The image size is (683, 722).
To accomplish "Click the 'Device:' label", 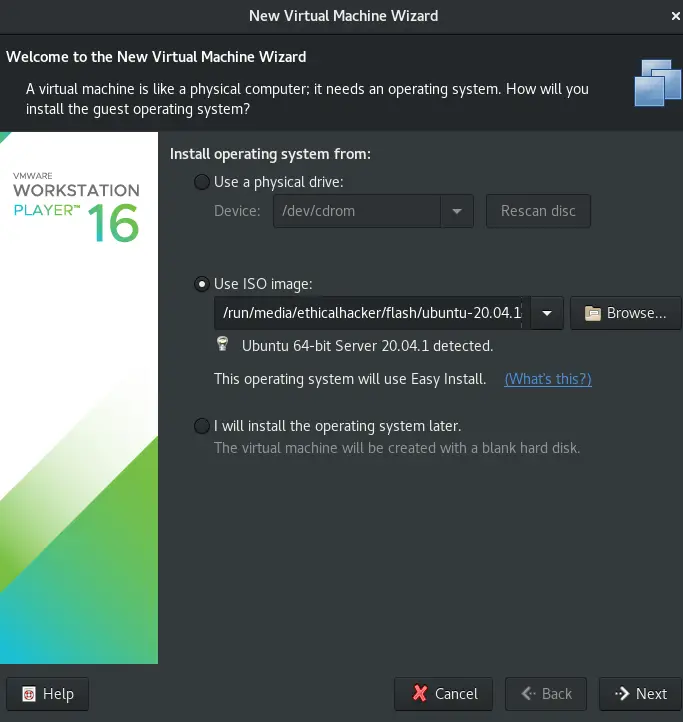I will click(x=237, y=211).
